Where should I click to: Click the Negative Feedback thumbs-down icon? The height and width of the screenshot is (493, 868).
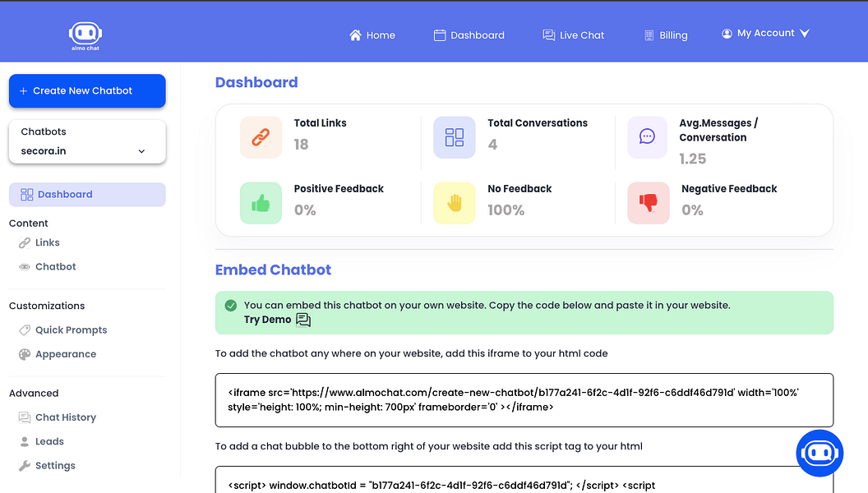pos(649,203)
